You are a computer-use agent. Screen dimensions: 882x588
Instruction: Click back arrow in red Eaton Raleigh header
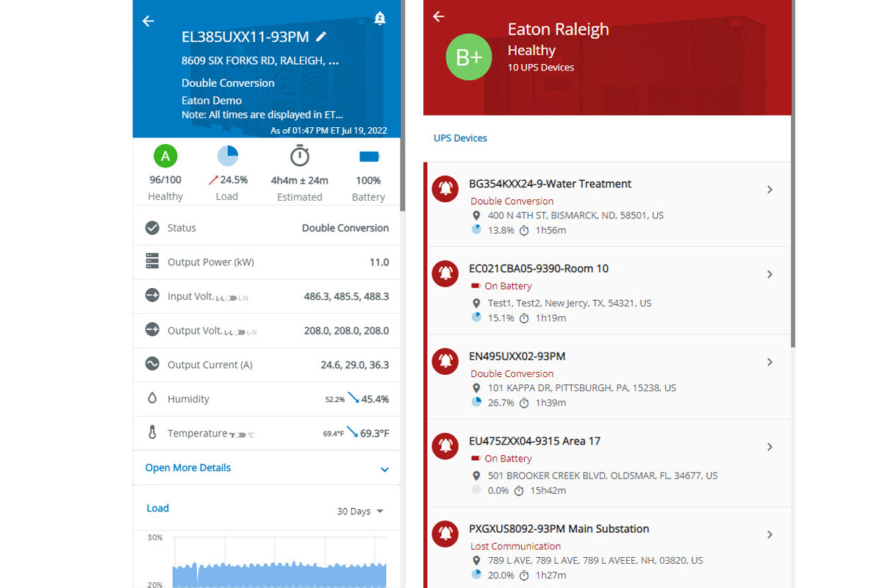(x=439, y=17)
